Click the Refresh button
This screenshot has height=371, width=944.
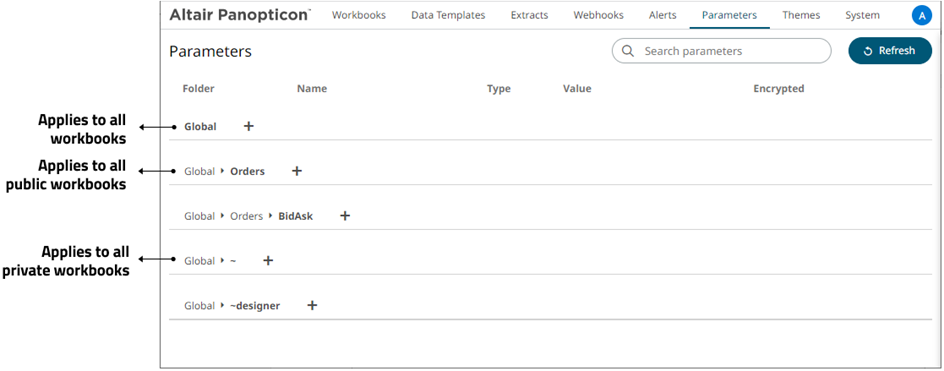[890, 51]
